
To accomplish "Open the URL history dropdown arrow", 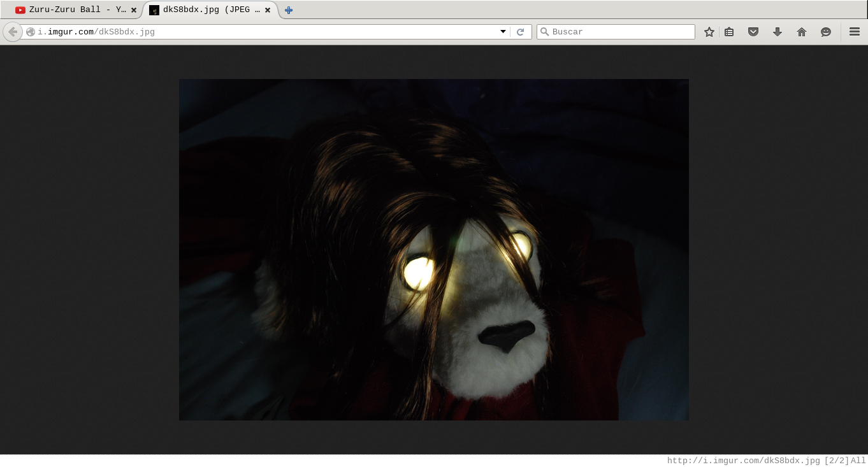I will pyautogui.click(x=503, y=32).
